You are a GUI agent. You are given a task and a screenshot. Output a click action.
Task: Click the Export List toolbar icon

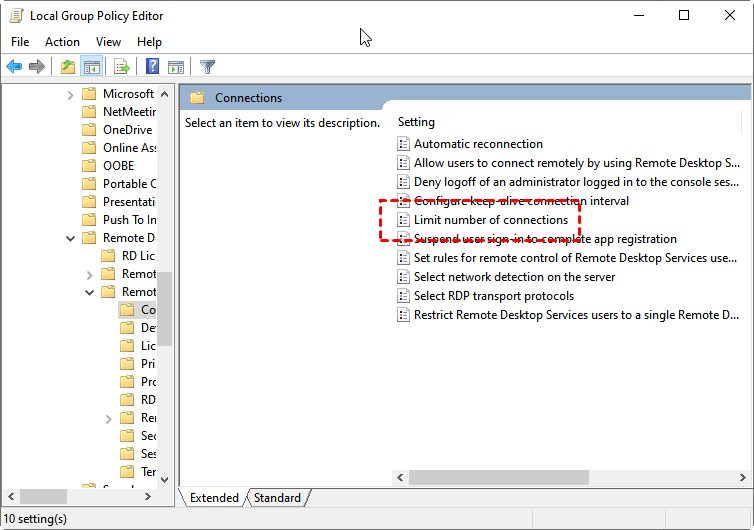click(x=122, y=67)
